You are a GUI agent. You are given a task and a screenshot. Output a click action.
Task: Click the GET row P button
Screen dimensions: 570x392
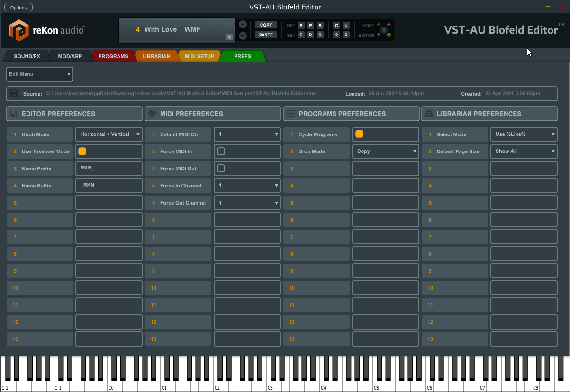tap(310, 25)
